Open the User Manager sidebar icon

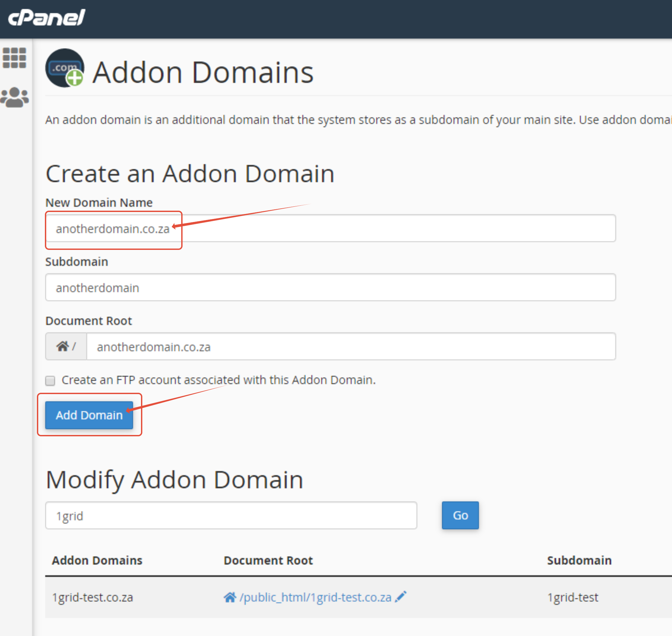point(15,97)
